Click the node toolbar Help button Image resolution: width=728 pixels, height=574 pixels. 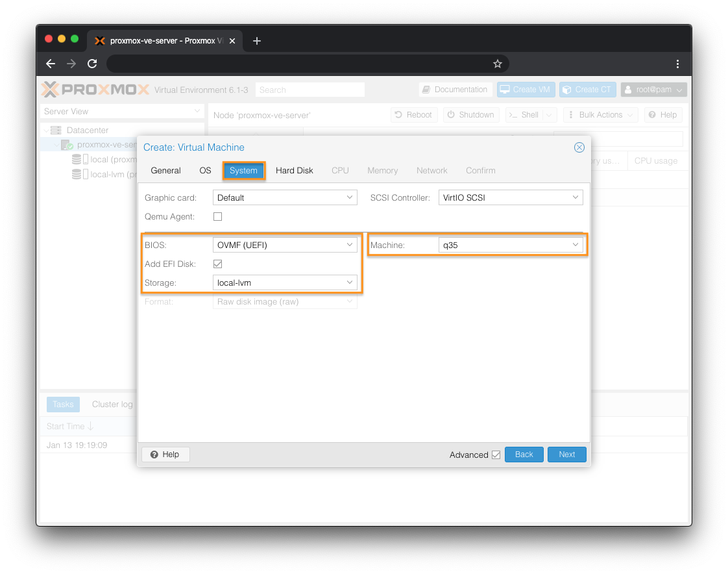click(x=663, y=115)
